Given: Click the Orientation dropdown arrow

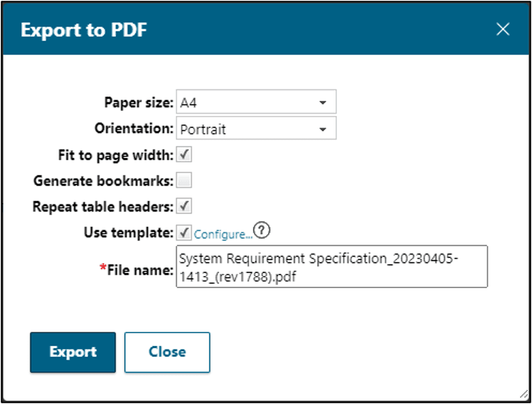Looking at the screenshot, I should click(x=322, y=129).
